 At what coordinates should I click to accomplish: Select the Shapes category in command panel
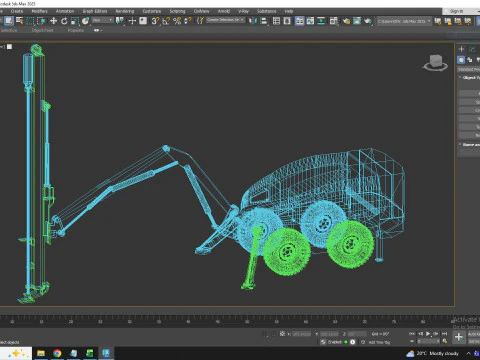pyautogui.click(x=470, y=60)
